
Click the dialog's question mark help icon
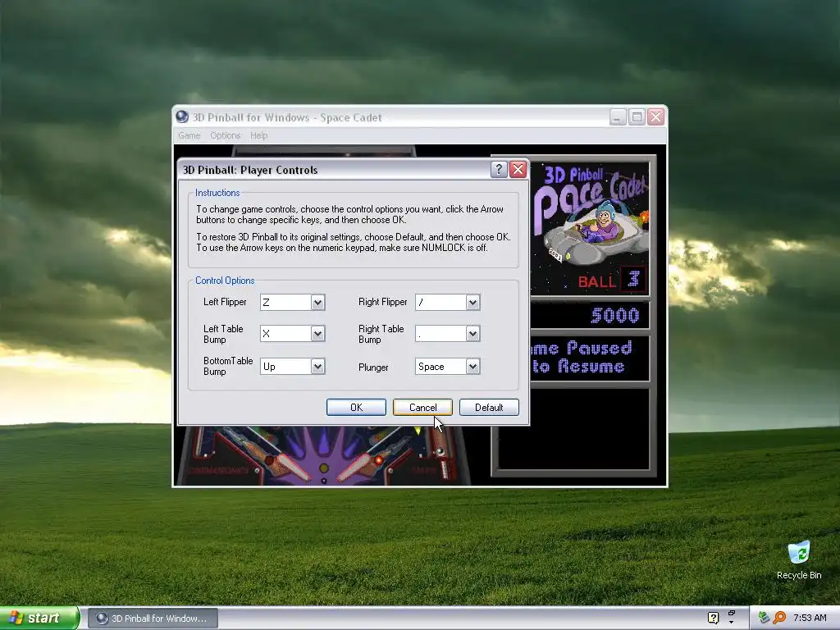pyautogui.click(x=499, y=169)
